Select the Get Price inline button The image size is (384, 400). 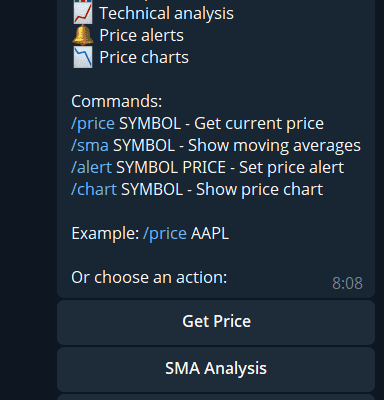click(216, 322)
